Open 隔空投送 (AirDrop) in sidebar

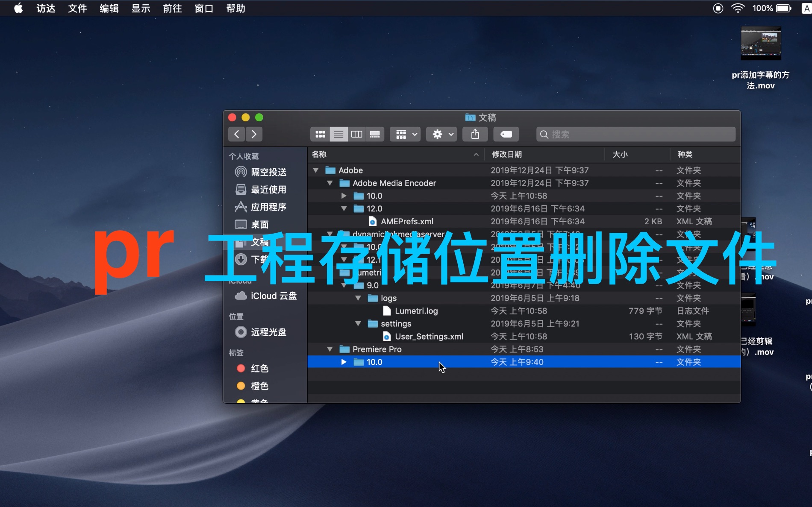point(261,172)
